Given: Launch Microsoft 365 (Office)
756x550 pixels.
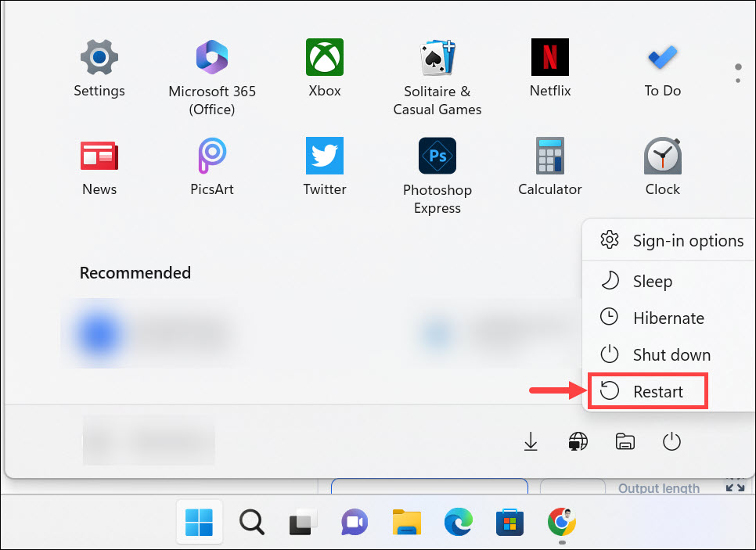Looking at the screenshot, I should click(x=211, y=77).
